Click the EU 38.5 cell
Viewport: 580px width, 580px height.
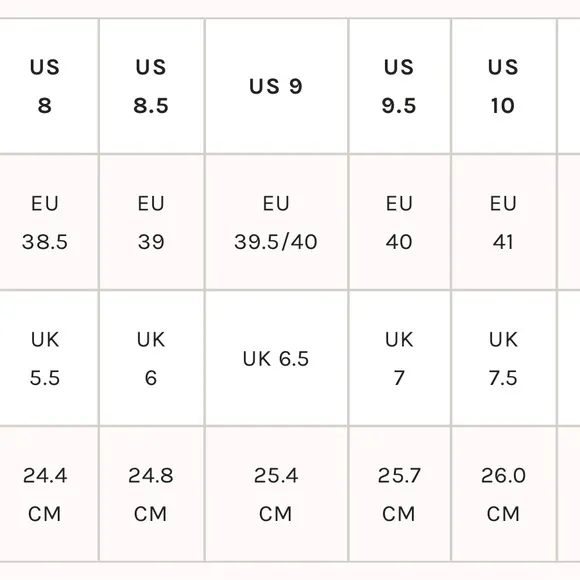click(x=49, y=222)
